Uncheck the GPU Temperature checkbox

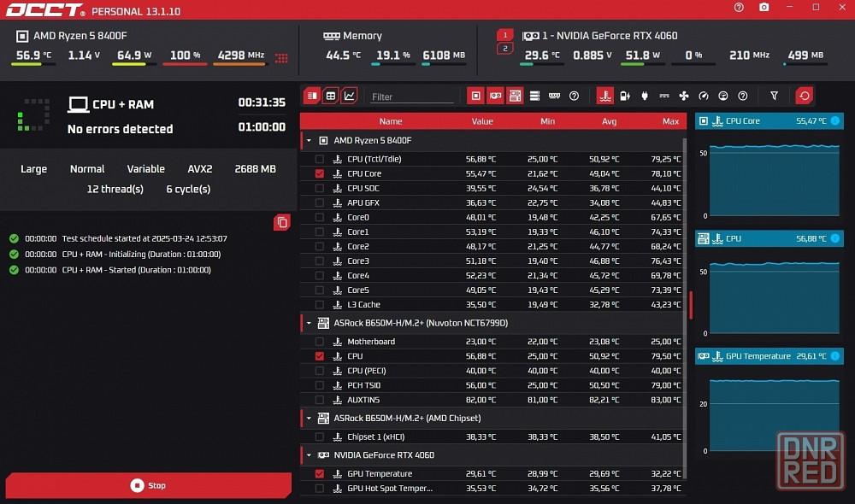point(320,474)
